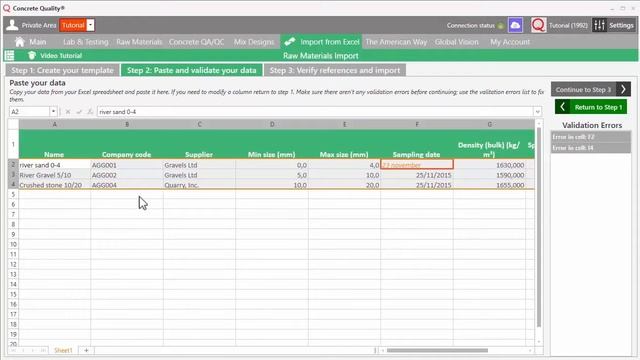Click the select-all corner cell

coord(13,124)
